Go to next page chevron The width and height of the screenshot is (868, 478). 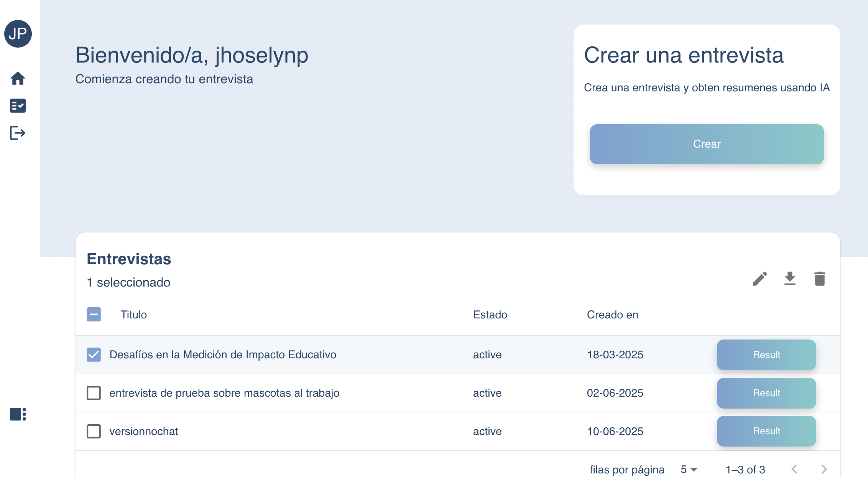tap(824, 469)
